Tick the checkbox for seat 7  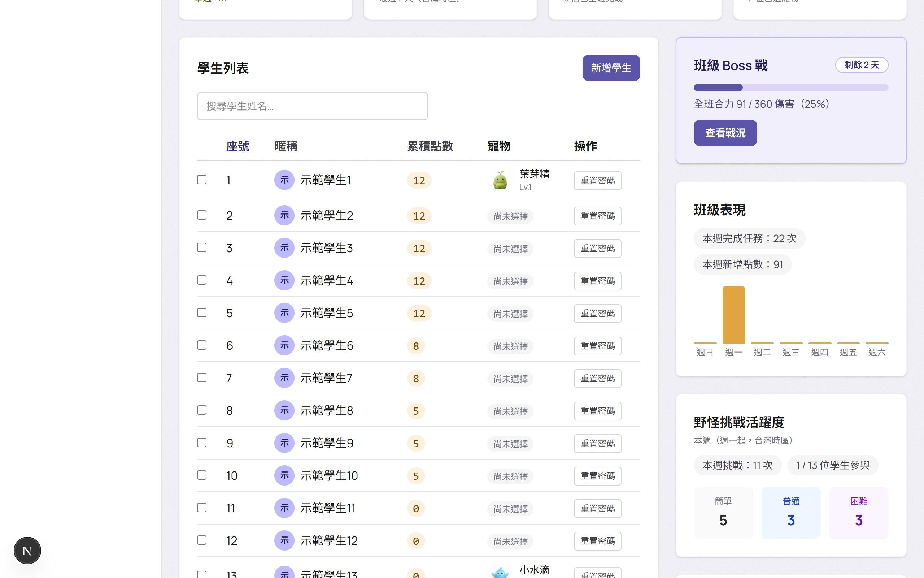202,377
